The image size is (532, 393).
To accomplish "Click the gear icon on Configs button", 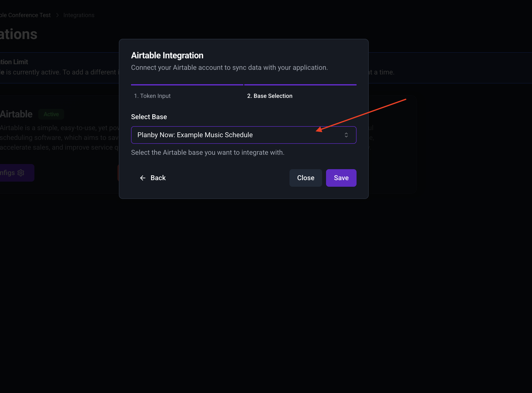I will tap(21, 173).
